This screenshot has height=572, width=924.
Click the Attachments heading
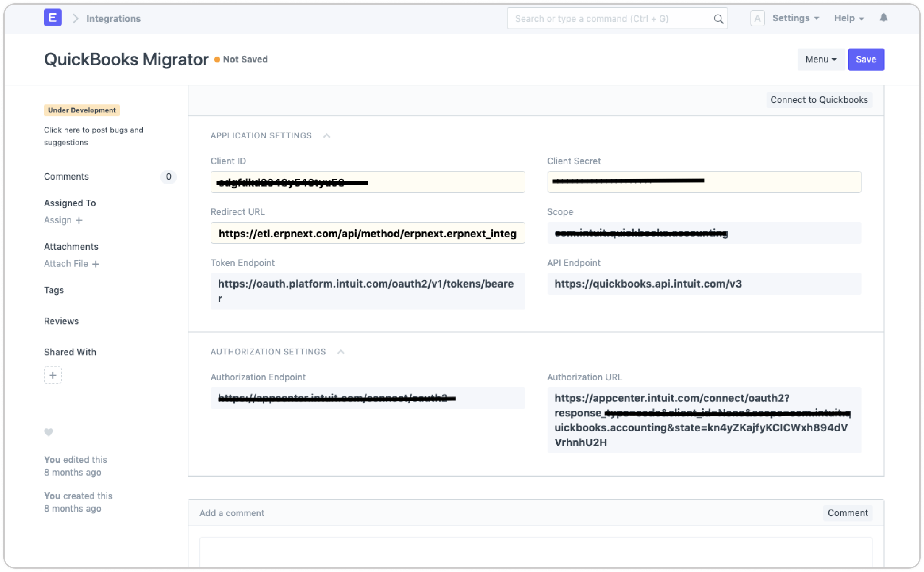click(71, 247)
